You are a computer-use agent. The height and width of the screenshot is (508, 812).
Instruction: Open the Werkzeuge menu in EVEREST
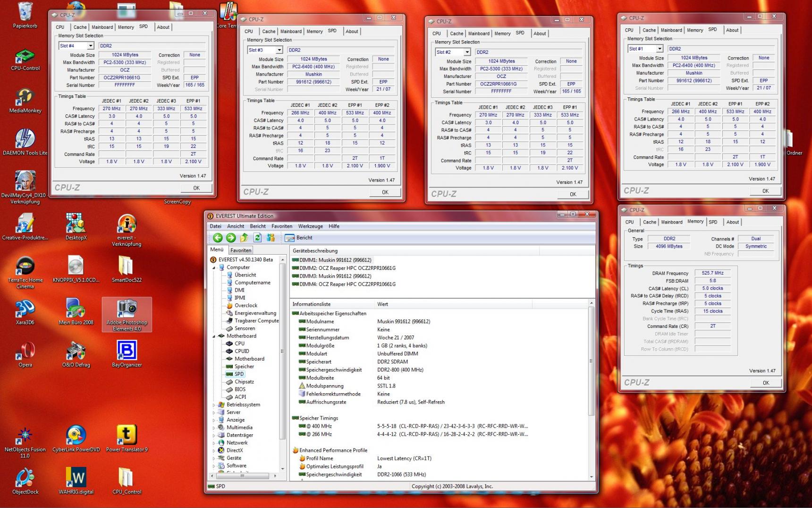pos(311,226)
